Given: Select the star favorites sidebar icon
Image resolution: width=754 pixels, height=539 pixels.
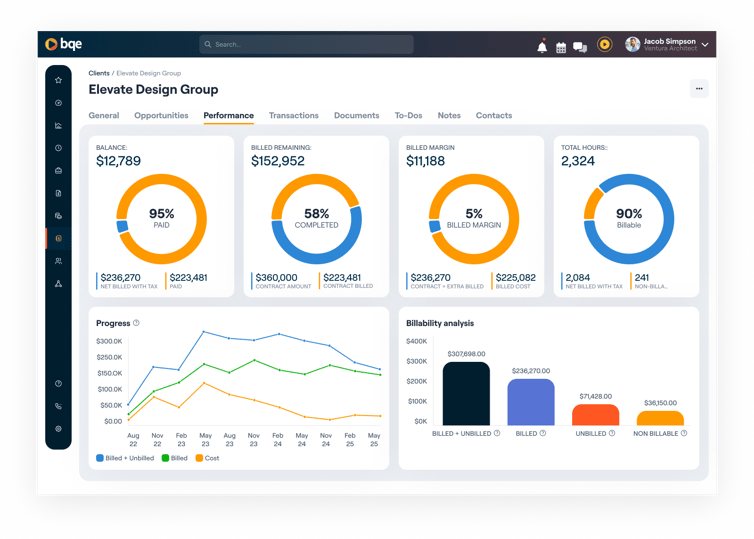Looking at the screenshot, I should (x=58, y=80).
